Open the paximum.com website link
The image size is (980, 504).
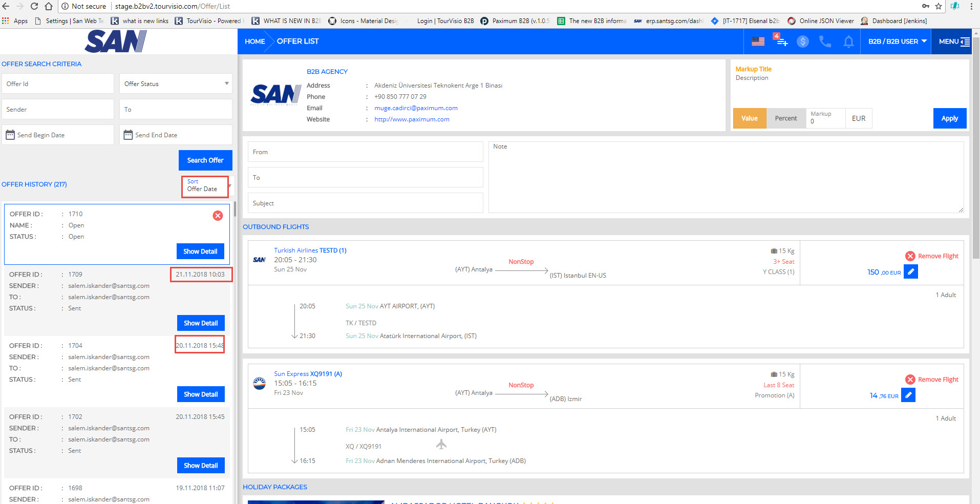coord(412,119)
